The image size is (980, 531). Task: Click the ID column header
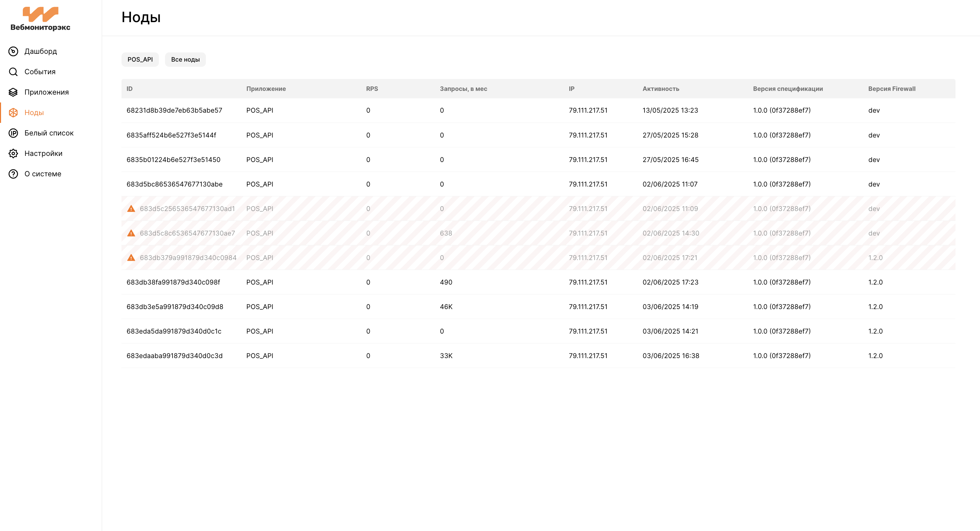coord(129,89)
